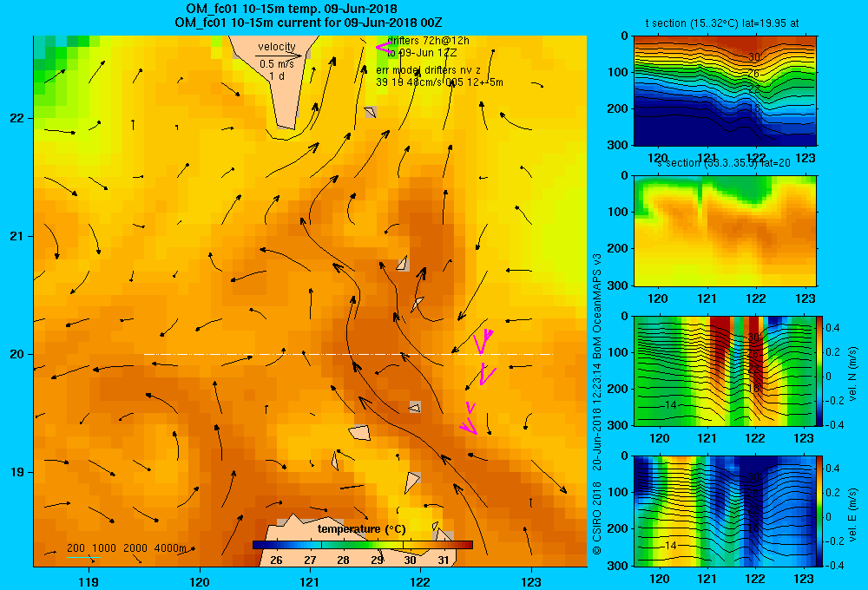Click the temperature colorbar on the map

tap(363, 545)
